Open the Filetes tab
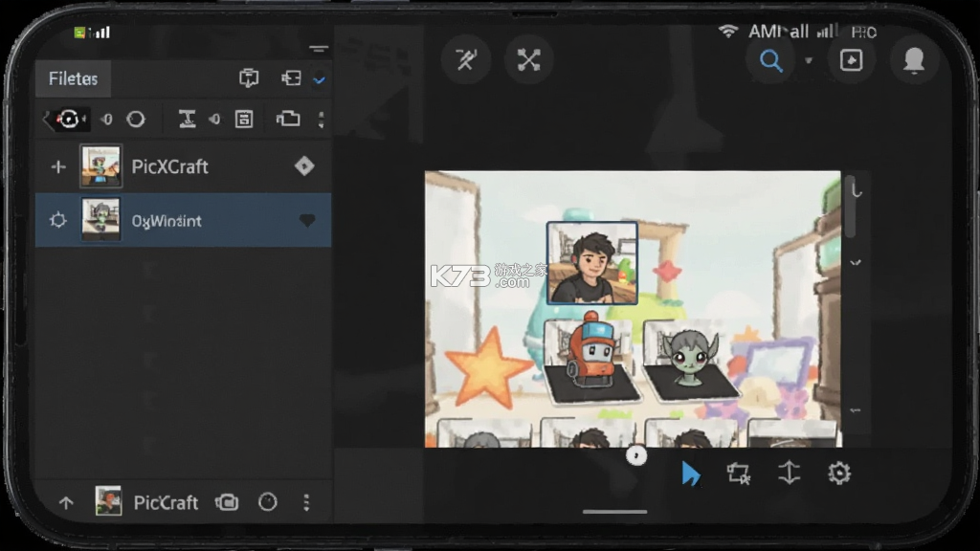The image size is (980, 551). tap(73, 78)
